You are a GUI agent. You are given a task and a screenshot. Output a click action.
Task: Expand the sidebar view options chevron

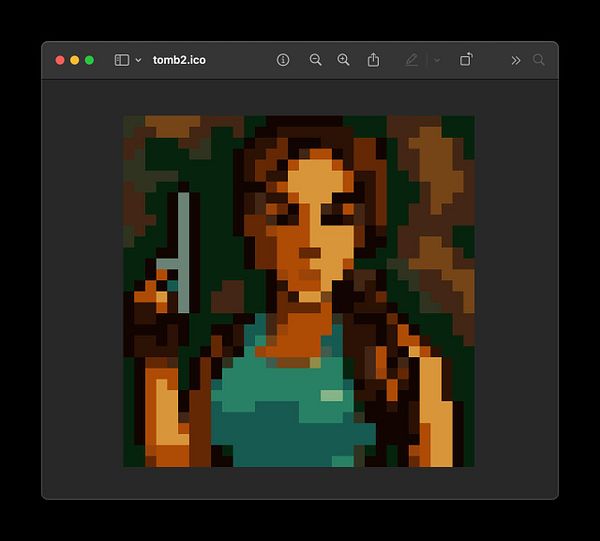139,60
